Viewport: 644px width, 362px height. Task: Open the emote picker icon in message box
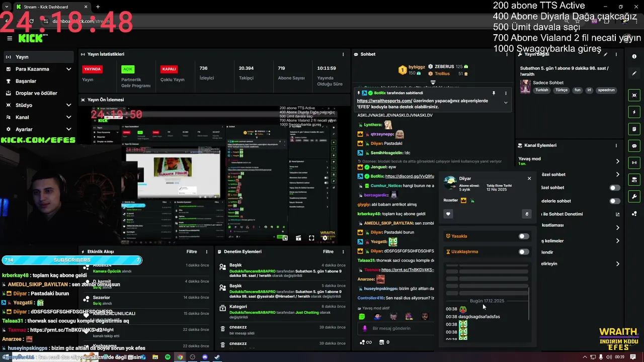click(x=365, y=328)
